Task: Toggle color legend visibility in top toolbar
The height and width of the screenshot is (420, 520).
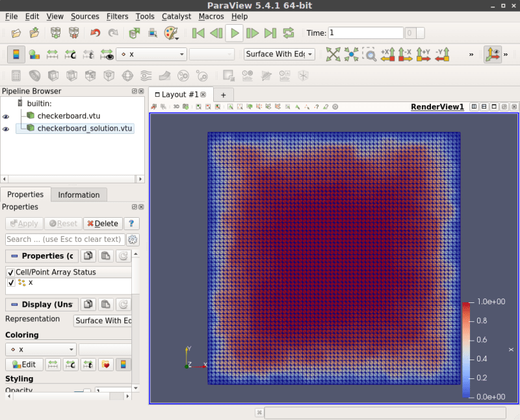Action: (16, 55)
